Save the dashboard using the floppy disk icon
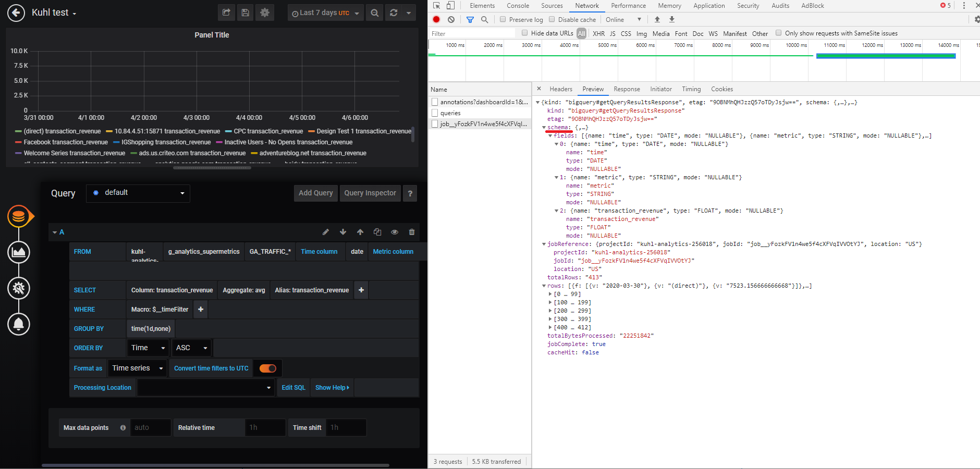 pos(245,13)
